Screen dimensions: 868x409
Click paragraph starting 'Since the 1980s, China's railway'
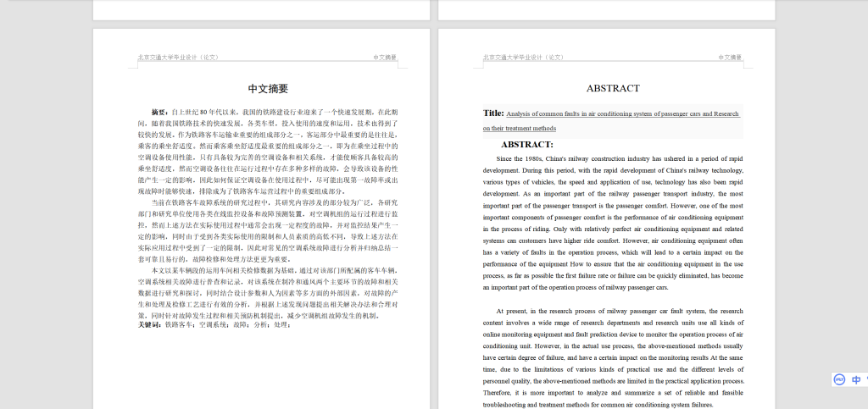coord(613,223)
